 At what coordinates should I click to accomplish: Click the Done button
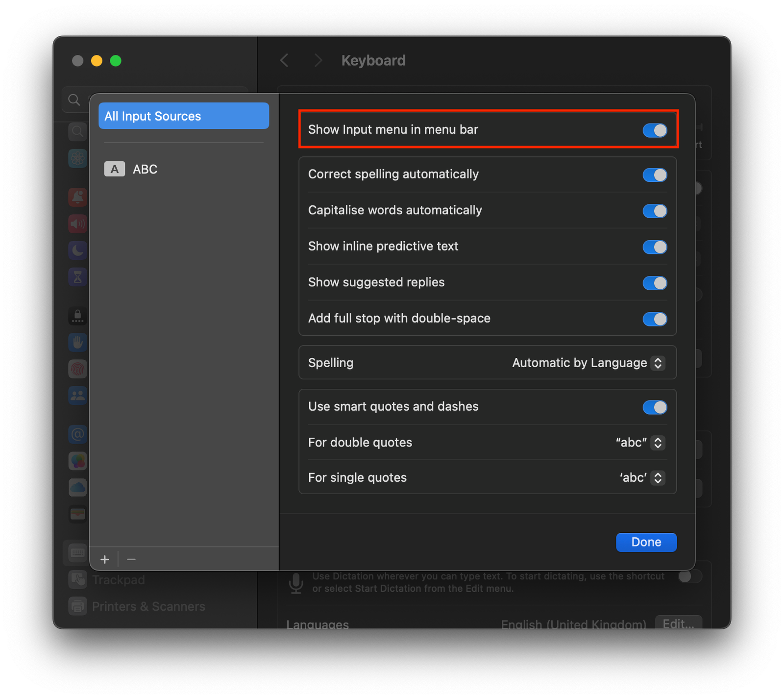(x=646, y=542)
